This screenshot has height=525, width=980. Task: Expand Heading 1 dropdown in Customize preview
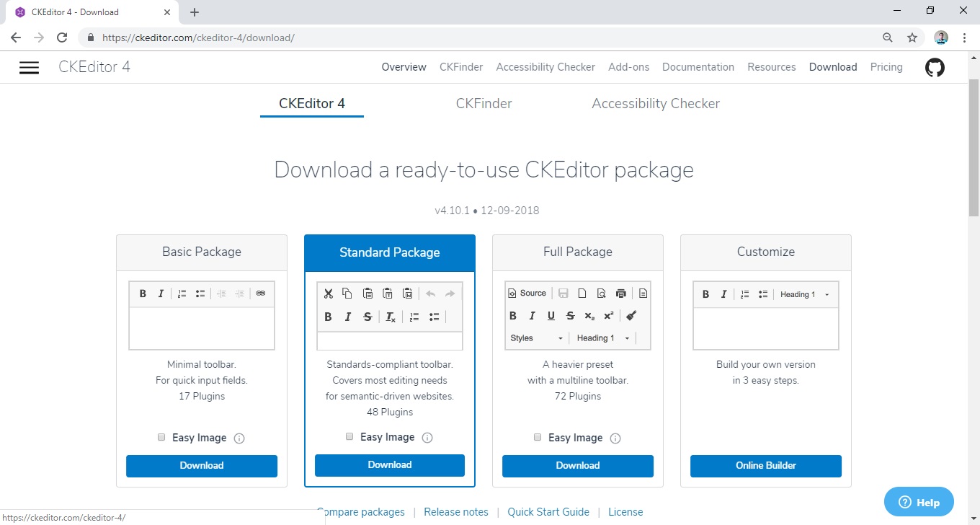(x=805, y=294)
